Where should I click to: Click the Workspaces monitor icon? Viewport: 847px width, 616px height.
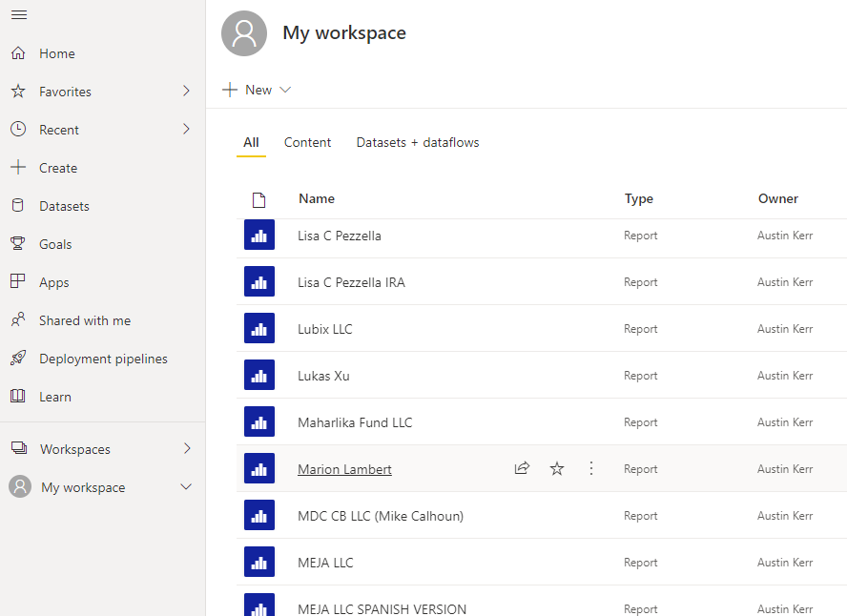tap(19, 448)
